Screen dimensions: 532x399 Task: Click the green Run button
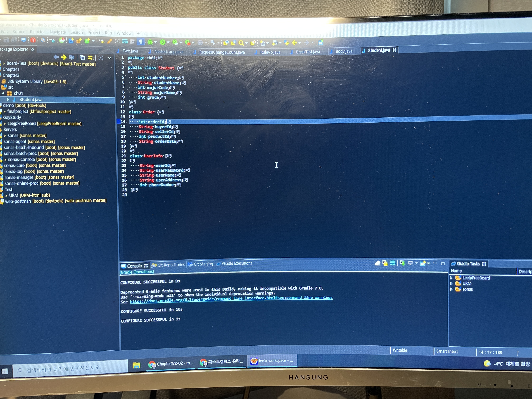(x=163, y=42)
